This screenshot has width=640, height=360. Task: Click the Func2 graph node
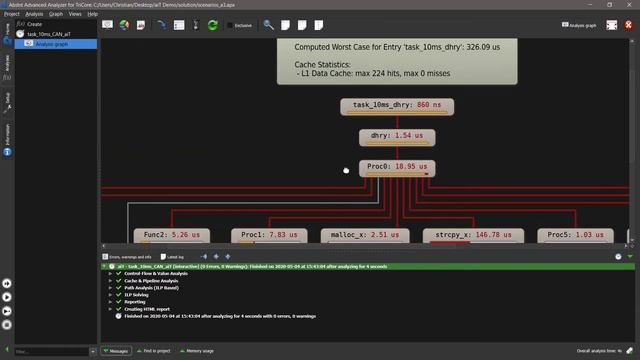pyautogui.click(x=172, y=236)
